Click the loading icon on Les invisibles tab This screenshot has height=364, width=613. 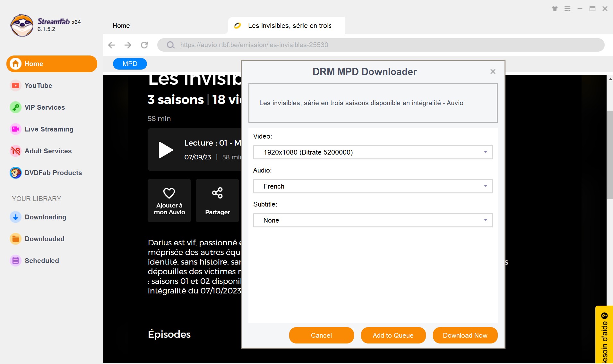[237, 26]
